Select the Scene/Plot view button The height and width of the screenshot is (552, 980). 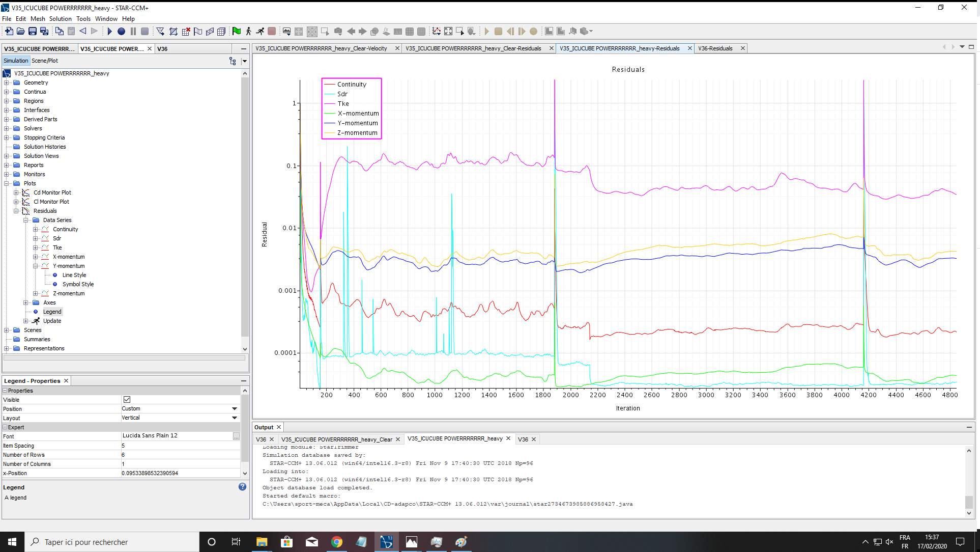45,61
